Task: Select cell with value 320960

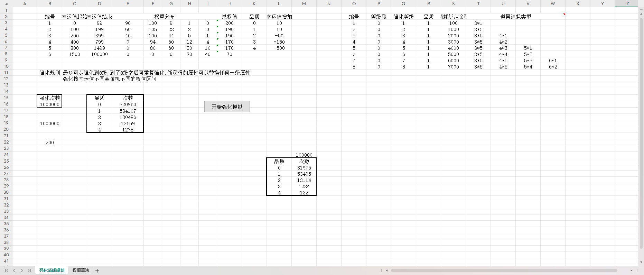Action: point(128,104)
